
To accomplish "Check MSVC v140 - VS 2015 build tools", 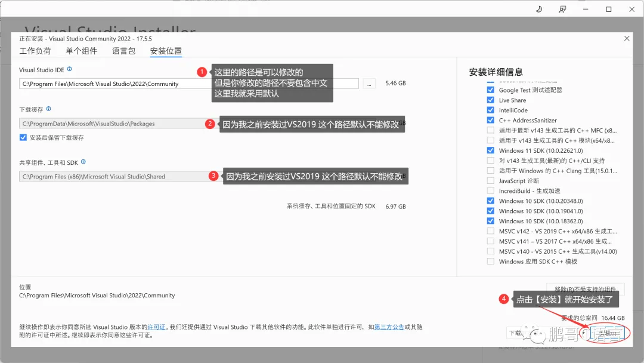I will point(490,251).
